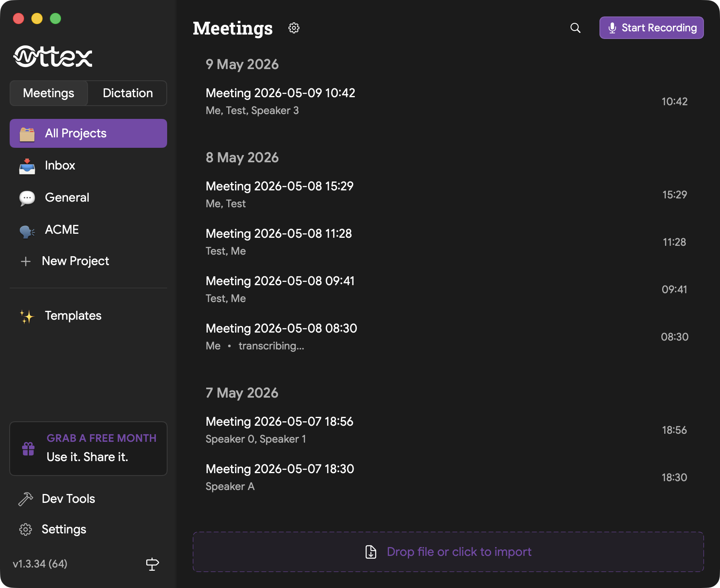Open Templates in the sidebar
This screenshot has height=588, width=720.
point(88,316)
